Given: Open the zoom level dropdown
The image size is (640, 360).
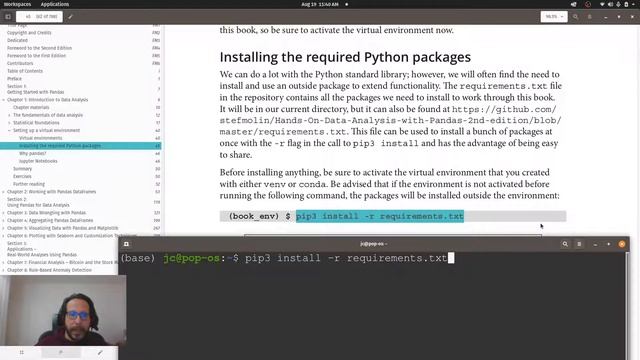Looking at the screenshot, I should [x=554, y=17].
